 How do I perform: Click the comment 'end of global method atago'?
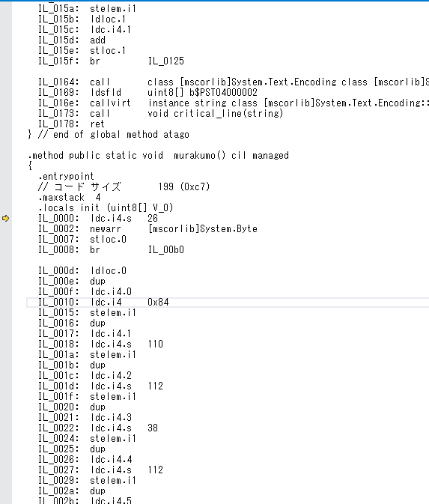click(109, 134)
